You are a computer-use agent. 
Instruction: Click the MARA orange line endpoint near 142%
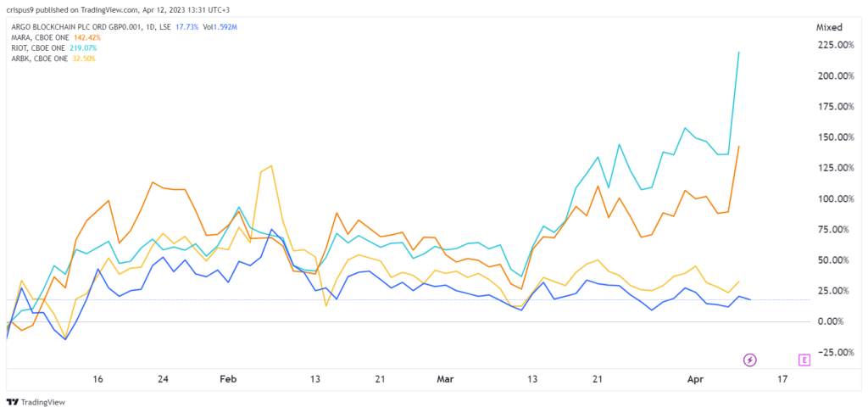739,146
